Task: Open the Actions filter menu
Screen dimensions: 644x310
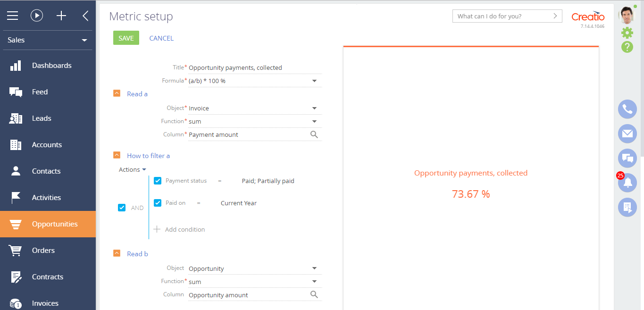Action: pos(132,169)
